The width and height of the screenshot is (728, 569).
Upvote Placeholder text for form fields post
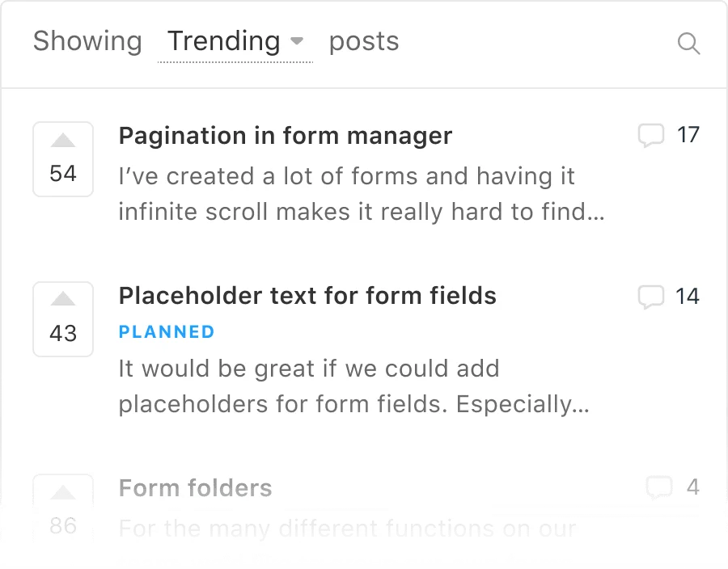tap(63, 301)
